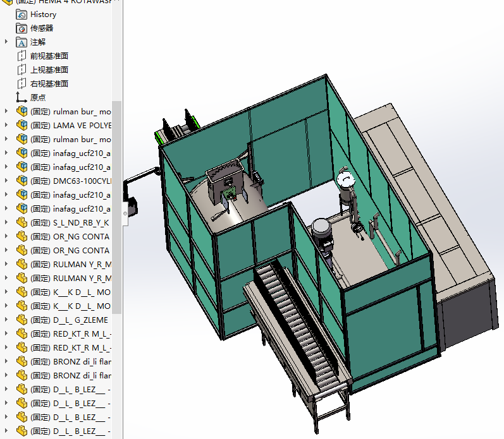Select the second BRONZ di_li flar label
Screen dimensions: 504x439
(x=71, y=375)
